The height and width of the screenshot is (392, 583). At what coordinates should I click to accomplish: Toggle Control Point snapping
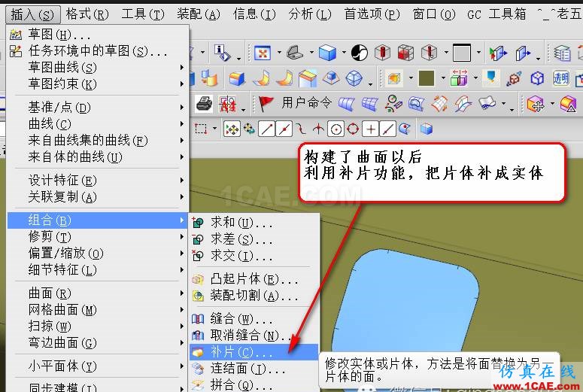(x=301, y=129)
